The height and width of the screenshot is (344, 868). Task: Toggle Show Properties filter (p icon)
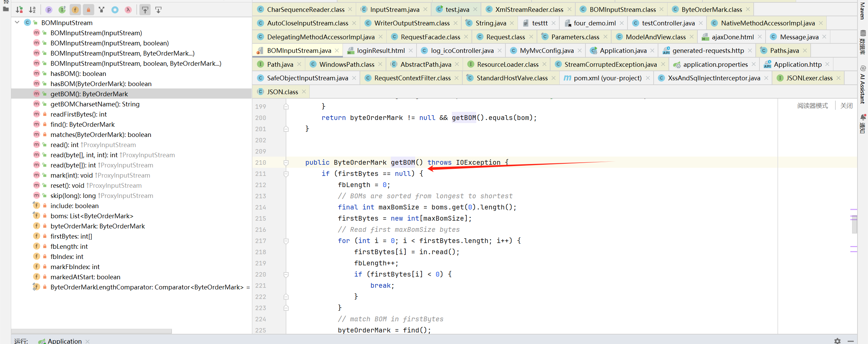click(49, 10)
